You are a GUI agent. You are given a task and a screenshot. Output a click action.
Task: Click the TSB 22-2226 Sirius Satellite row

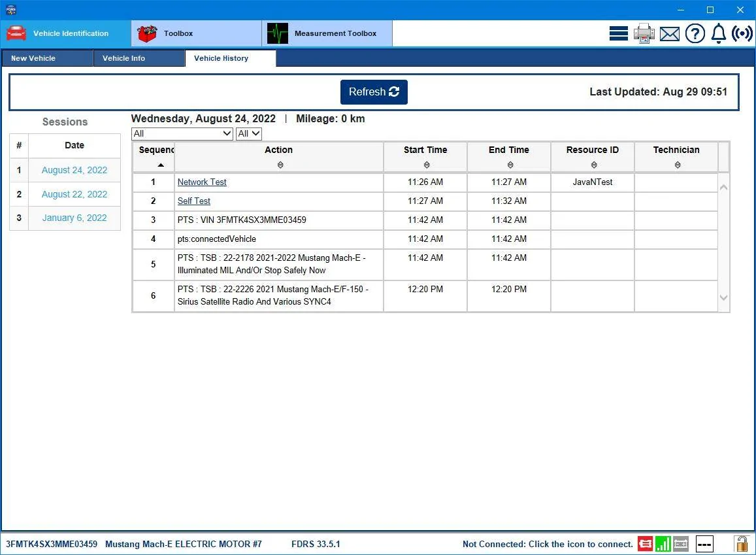click(425, 295)
